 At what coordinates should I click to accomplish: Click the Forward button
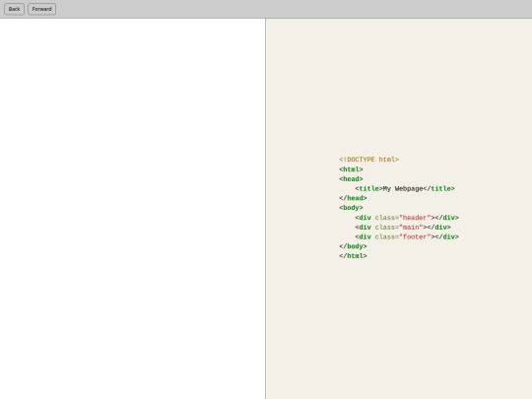click(x=41, y=9)
